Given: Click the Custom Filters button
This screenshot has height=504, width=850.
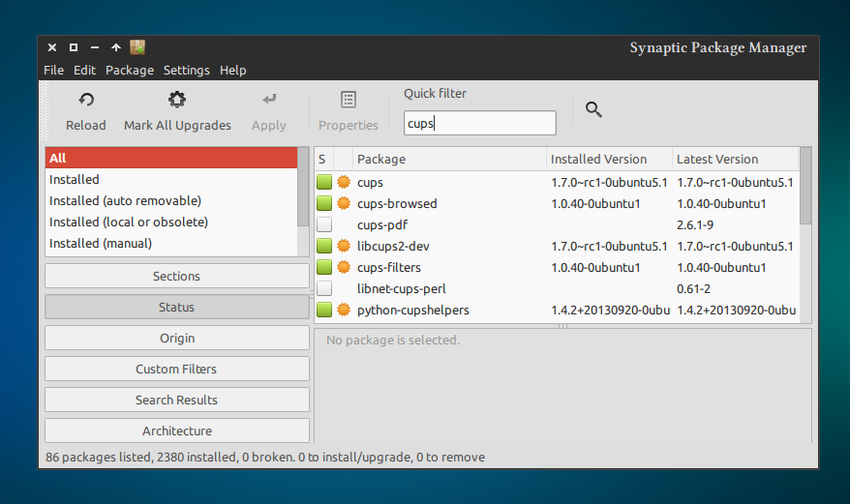Looking at the screenshot, I should coord(177,369).
